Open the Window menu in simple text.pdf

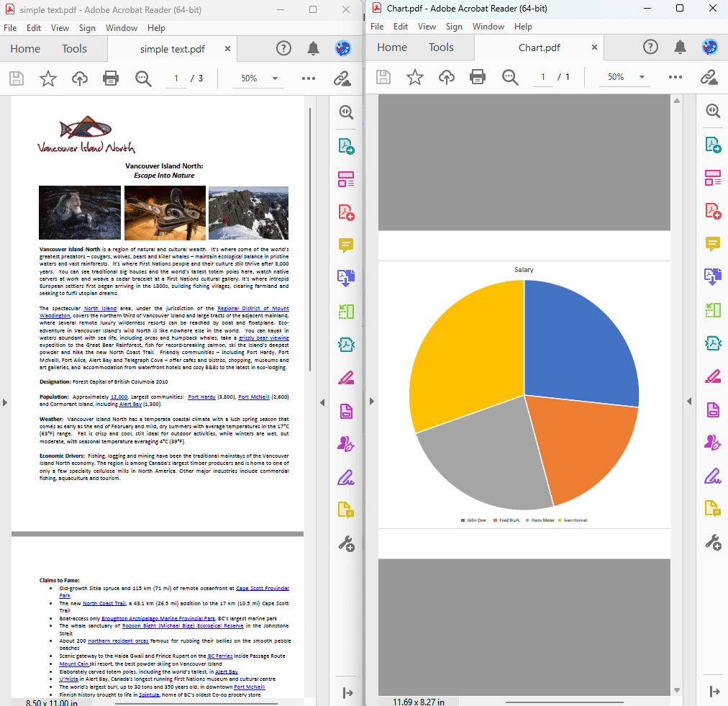tap(121, 28)
